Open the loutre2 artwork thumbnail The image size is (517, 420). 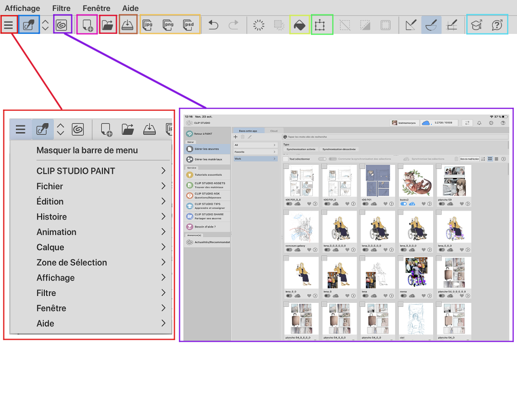click(x=416, y=182)
